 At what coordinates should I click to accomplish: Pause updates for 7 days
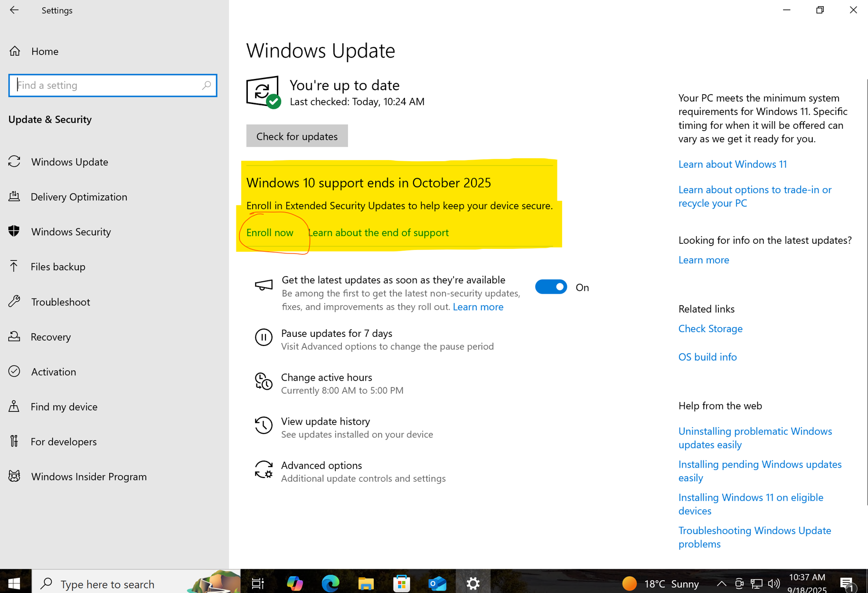(337, 333)
